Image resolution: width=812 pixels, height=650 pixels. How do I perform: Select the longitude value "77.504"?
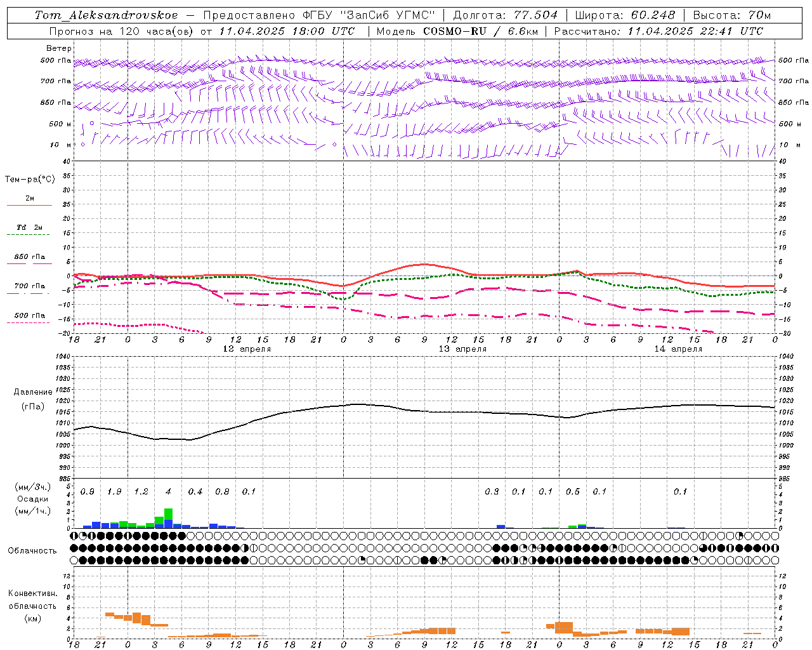click(x=537, y=15)
